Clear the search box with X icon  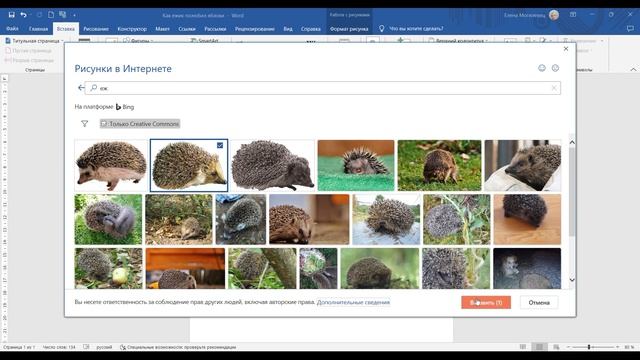point(554,88)
